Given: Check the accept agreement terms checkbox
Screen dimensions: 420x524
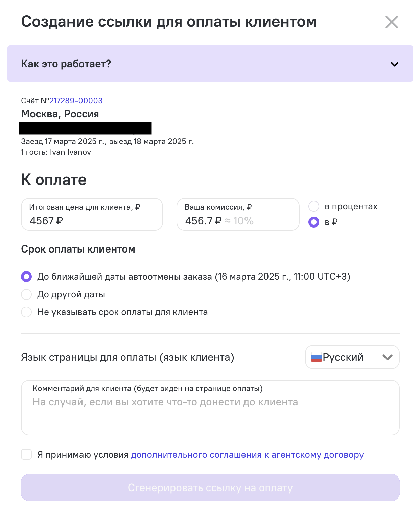Looking at the screenshot, I should (26, 454).
